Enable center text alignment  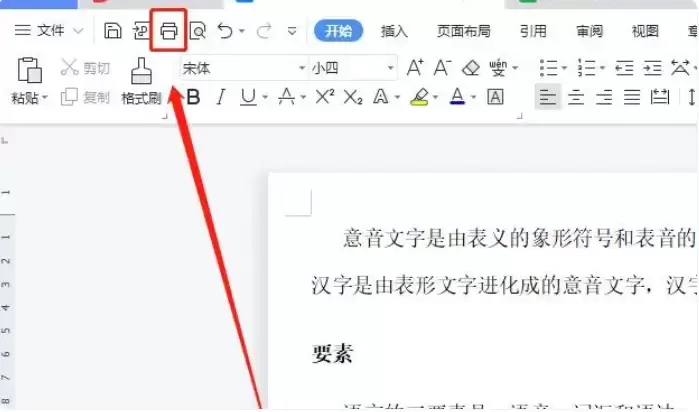tap(576, 97)
